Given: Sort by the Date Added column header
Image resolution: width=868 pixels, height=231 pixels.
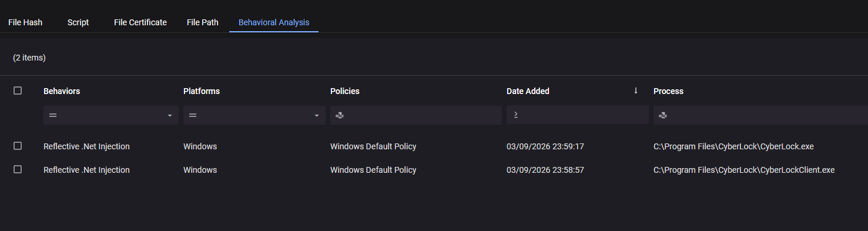Looking at the screenshot, I should point(528,91).
